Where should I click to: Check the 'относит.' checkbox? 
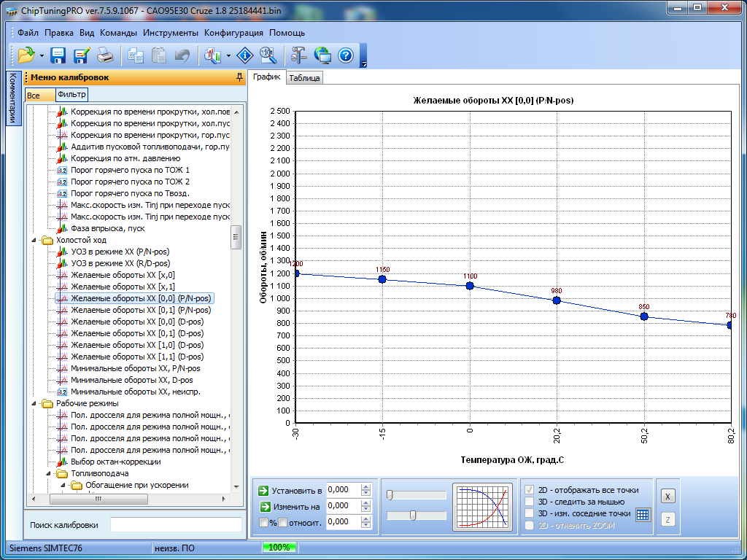(283, 522)
